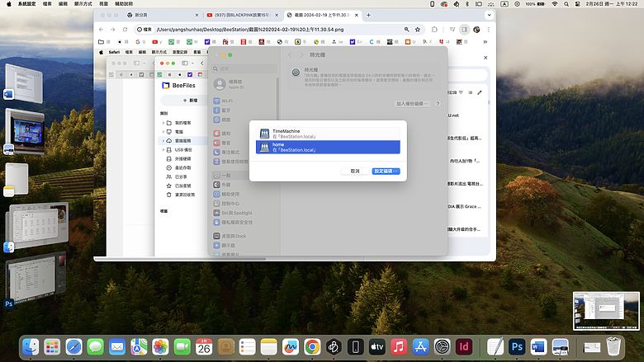644x362 pixels.
Task: Open Music app in the Dock
Action: 399,347
